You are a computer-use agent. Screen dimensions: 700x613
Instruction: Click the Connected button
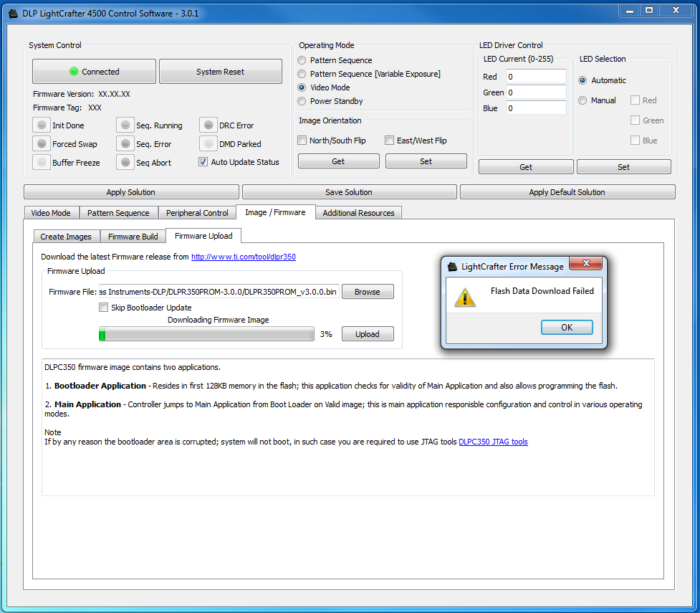coord(94,72)
